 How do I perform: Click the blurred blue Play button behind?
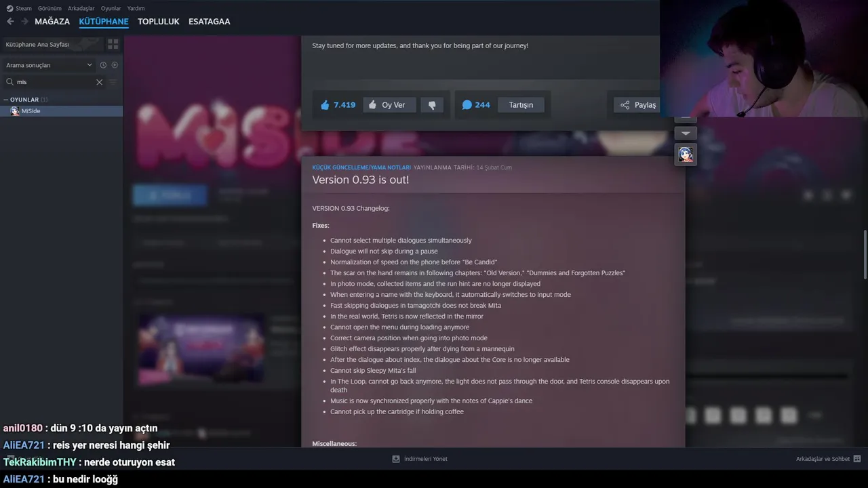pos(170,195)
